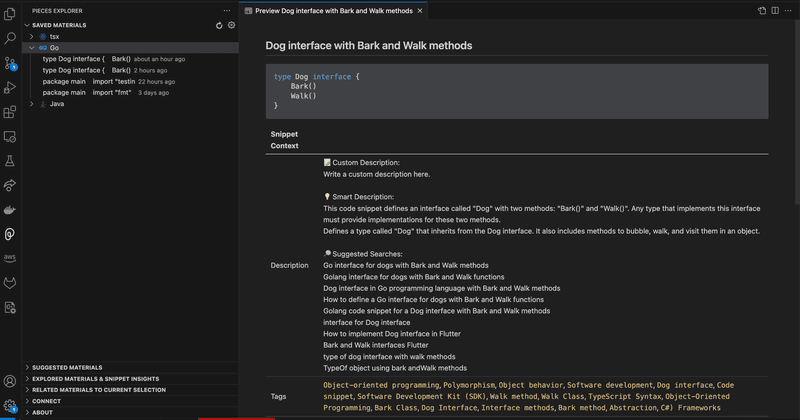The height and width of the screenshot is (420, 800).
Task: Click the 'TypeScript Syntax' tag
Action: [624, 397]
